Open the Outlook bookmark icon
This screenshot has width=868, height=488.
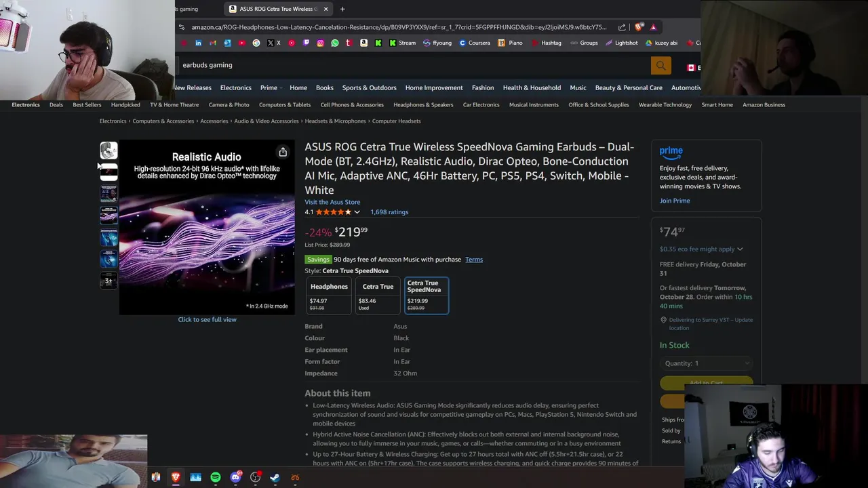pyautogui.click(x=227, y=43)
